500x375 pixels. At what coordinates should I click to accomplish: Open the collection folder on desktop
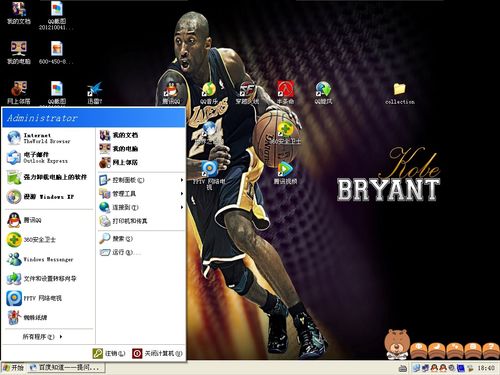click(399, 94)
